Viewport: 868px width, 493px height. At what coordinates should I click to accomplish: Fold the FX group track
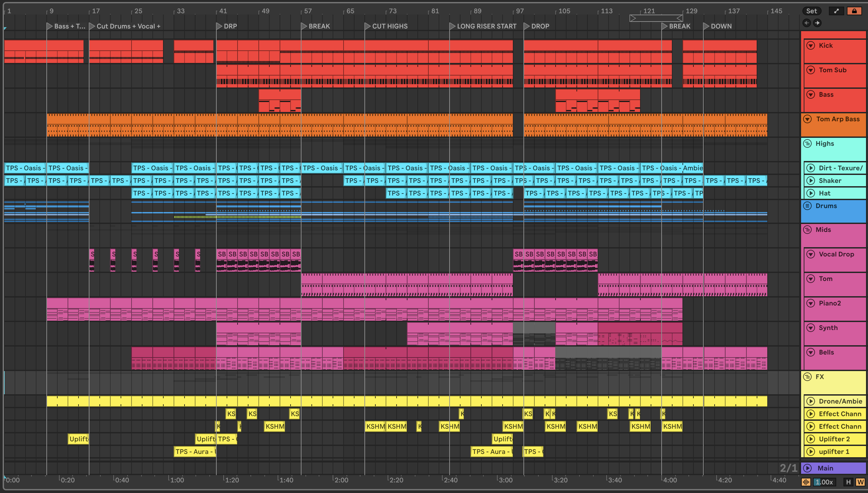808,377
